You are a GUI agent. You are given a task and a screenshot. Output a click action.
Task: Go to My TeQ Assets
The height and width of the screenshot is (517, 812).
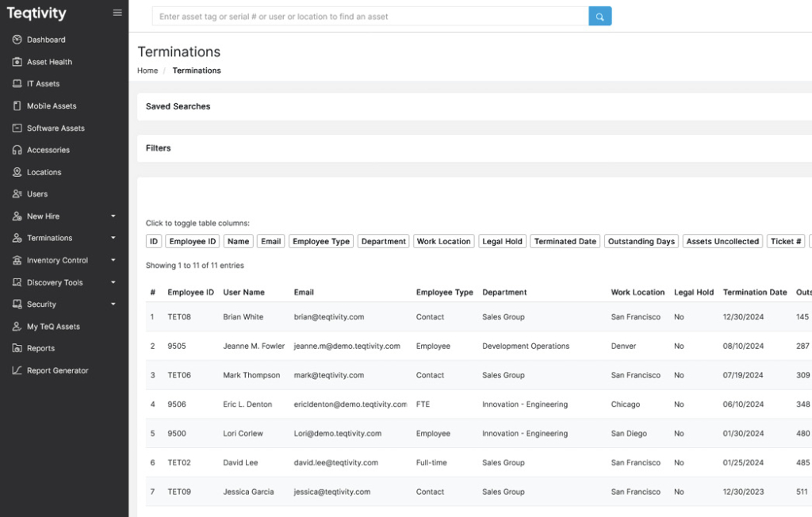tap(53, 327)
